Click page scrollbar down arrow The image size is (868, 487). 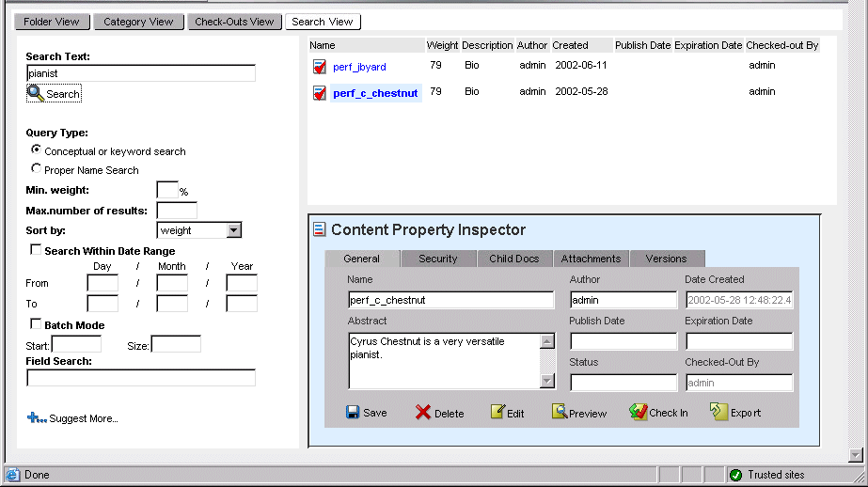point(855,455)
